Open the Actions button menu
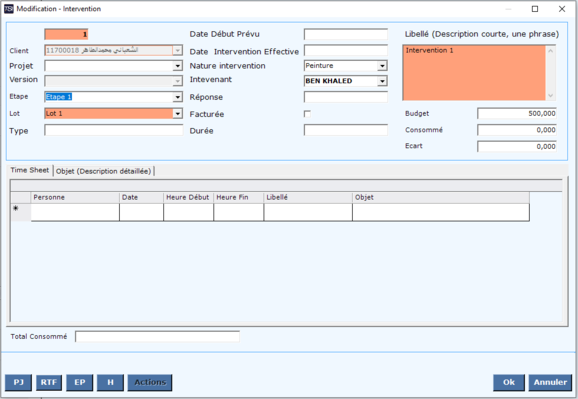Image resolution: width=578 pixels, height=399 pixels. tap(150, 382)
